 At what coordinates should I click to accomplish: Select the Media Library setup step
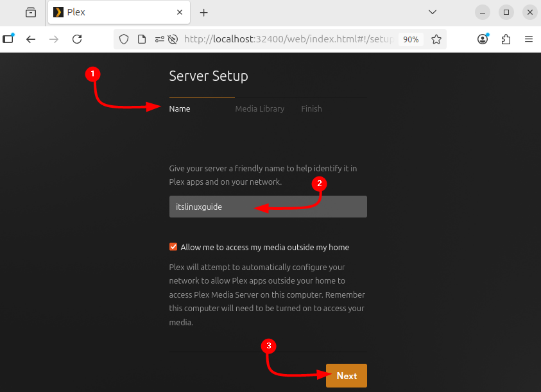259,108
